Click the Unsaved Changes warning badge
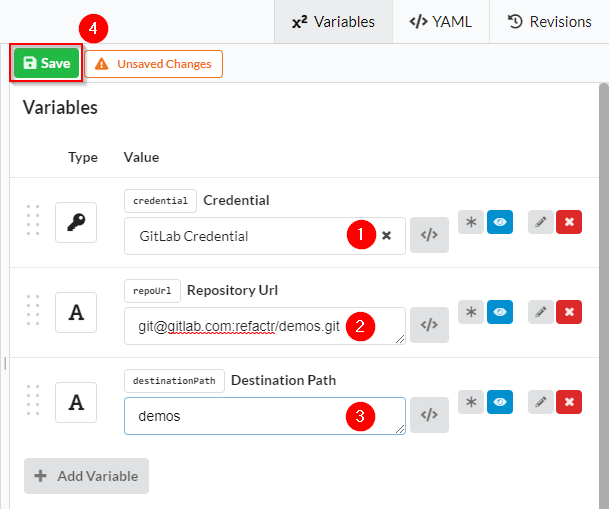Viewport: 609px width, 509px height. [x=154, y=64]
